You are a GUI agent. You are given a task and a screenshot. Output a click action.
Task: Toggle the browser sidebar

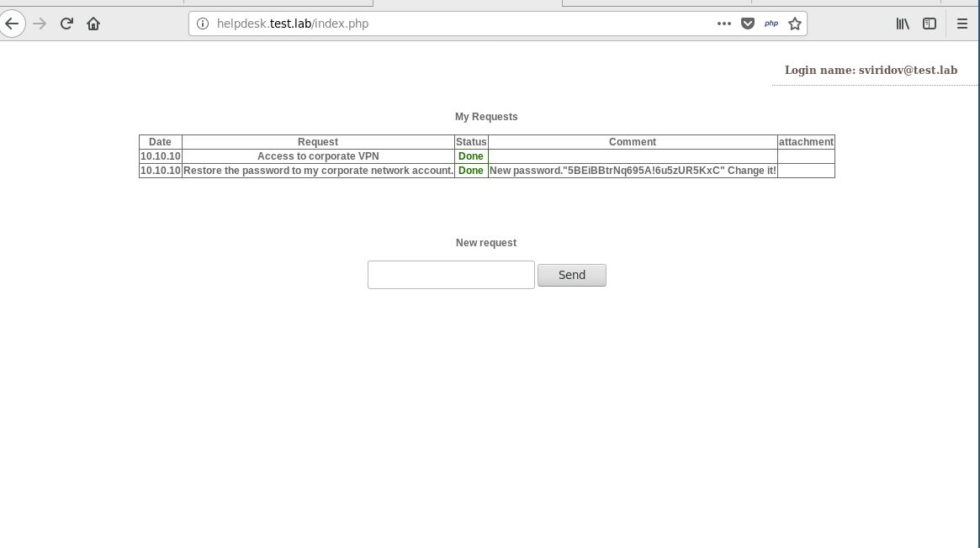[930, 24]
